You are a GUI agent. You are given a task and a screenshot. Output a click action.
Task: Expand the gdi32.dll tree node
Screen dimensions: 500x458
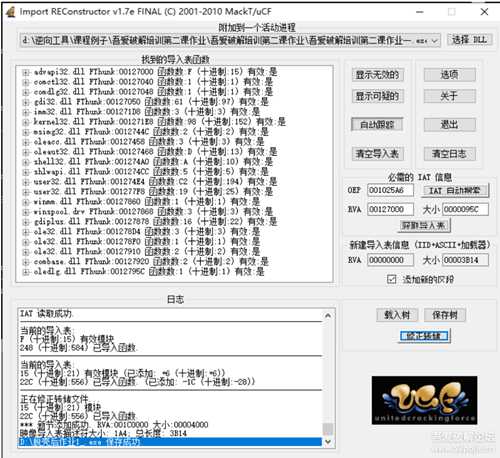26,102
